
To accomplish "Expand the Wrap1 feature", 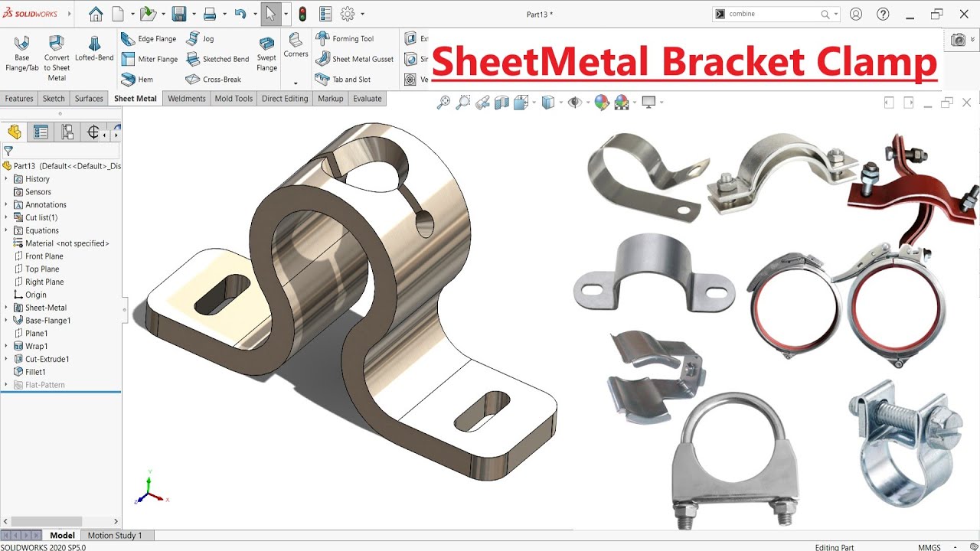I will [x=6, y=346].
